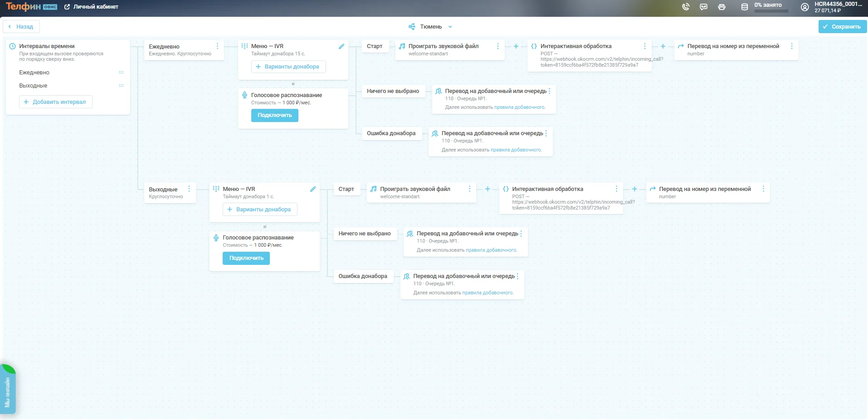Open the chat messages icon in header
Viewport: 868px width, 420px height.
click(703, 7)
